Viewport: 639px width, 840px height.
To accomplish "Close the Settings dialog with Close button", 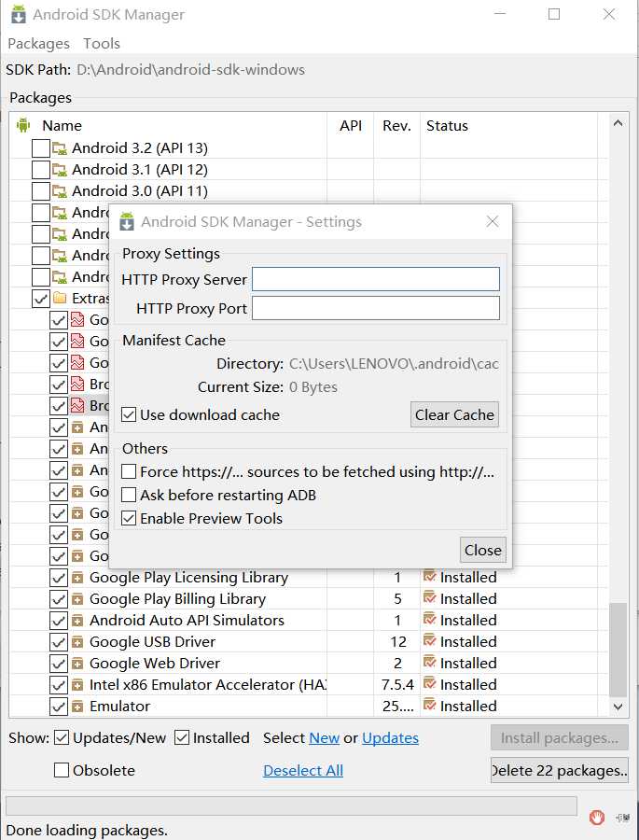I will (483, 550).
